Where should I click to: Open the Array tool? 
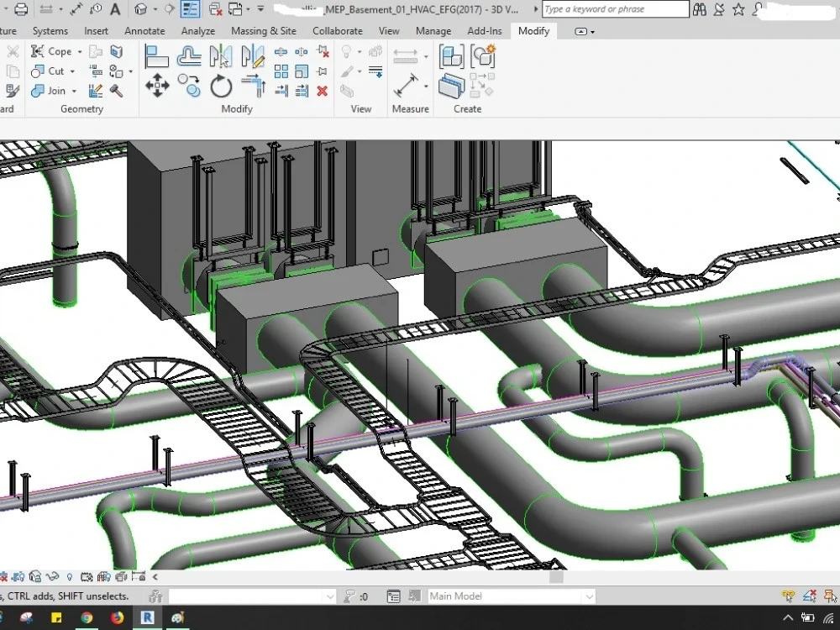coord(281,71)
